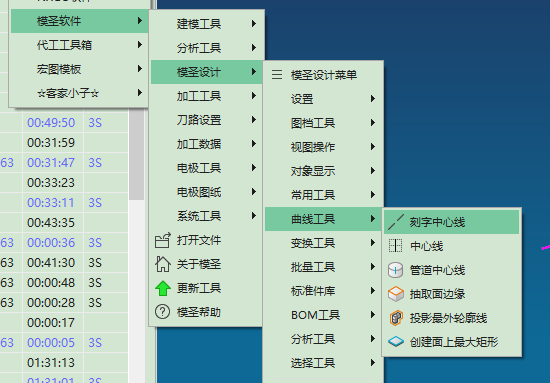Click the green 更新工具 arrow icon
The image size is (550, 383).
coord(163,288)
